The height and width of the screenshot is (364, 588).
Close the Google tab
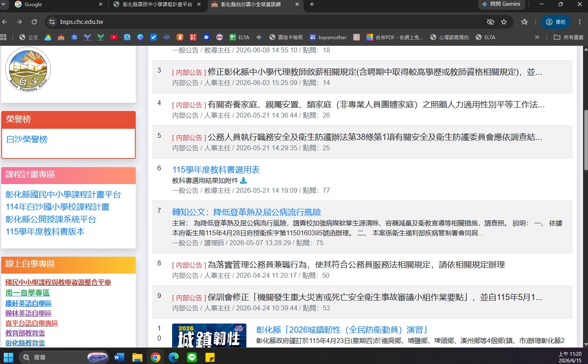point(101,4)
